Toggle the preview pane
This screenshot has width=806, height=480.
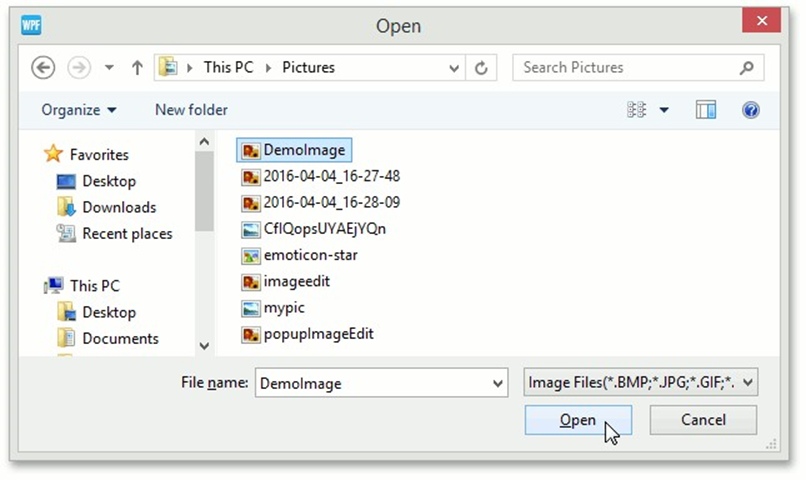[x=706, y=109]
